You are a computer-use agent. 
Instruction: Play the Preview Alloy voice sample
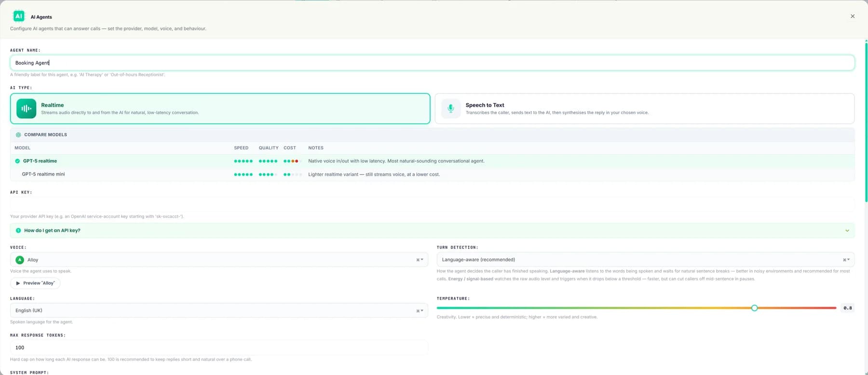click(x=35, y=283)
